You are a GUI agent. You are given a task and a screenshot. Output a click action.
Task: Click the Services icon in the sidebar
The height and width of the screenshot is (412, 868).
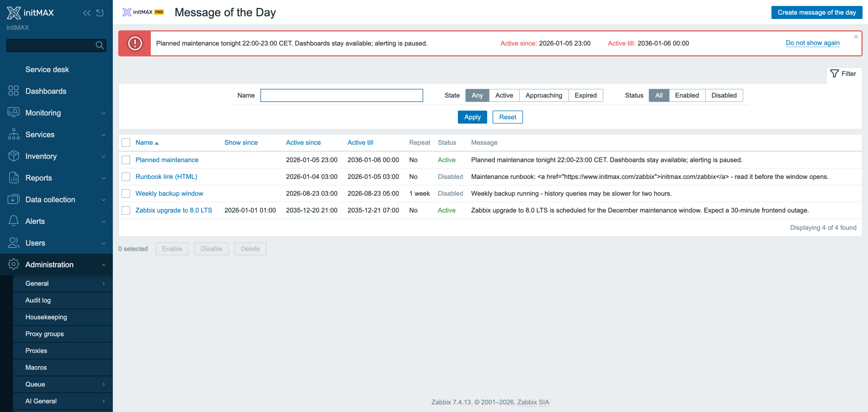click(14, 134)
